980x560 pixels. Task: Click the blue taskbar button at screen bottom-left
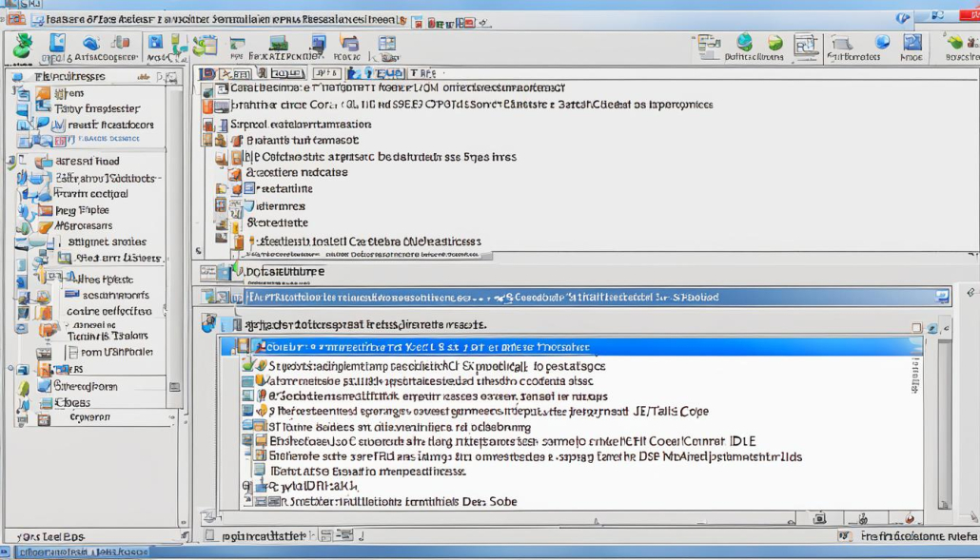tap(82, 551)
